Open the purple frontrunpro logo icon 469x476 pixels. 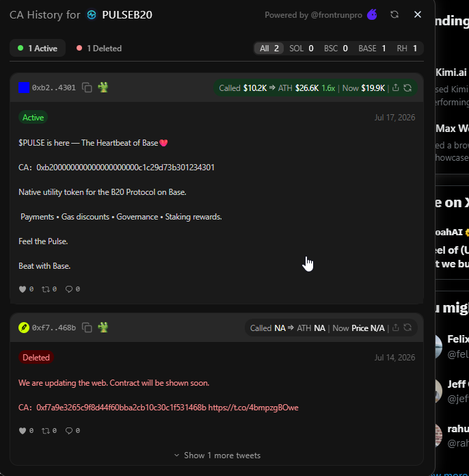(372, 14)
